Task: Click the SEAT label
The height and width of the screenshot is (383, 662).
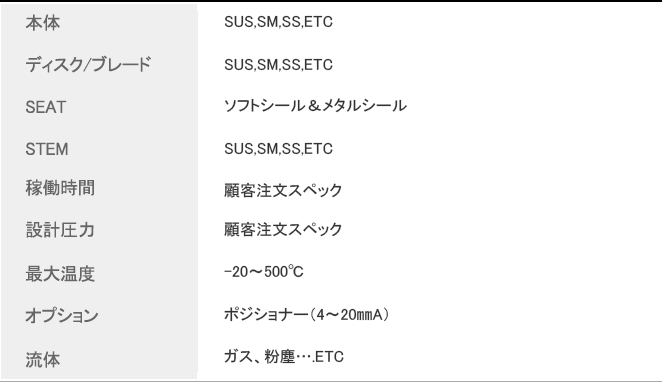Action: (x=46, y=107)
